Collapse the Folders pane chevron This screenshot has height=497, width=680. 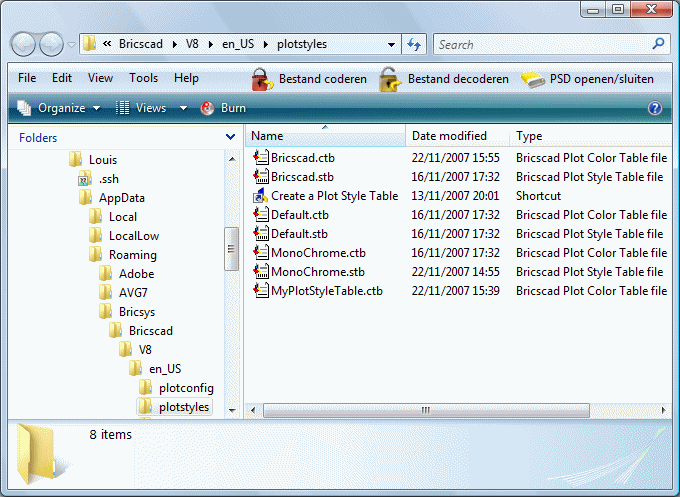pos(231,137)
